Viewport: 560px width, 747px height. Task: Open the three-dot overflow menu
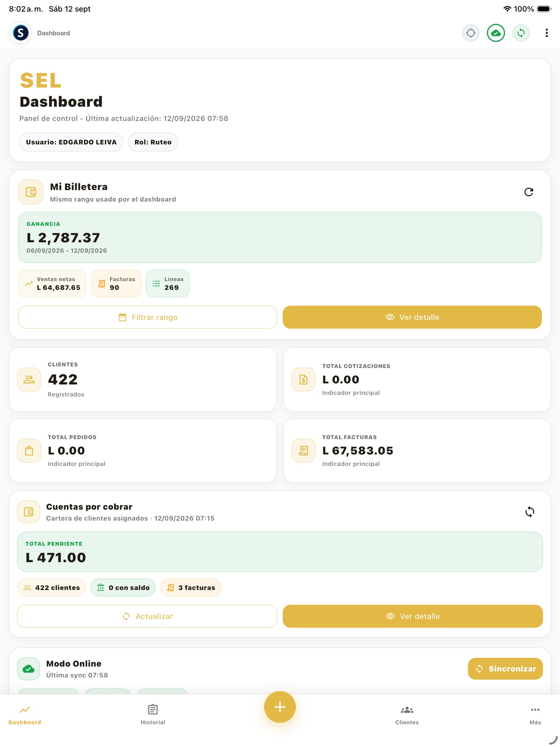[547, 33]
